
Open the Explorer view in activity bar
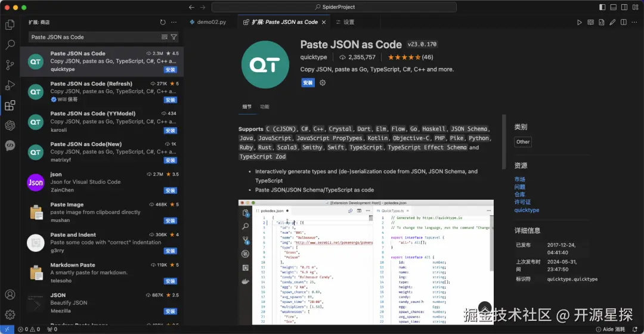point(10,24)
